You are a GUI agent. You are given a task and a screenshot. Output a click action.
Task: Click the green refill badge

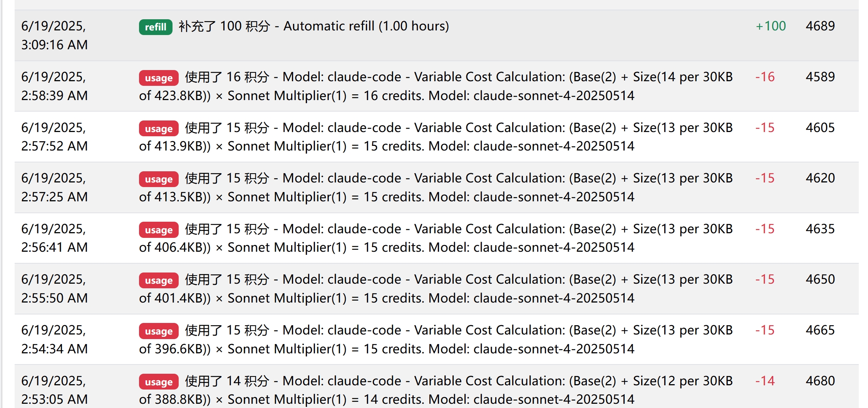pos(156,27)
